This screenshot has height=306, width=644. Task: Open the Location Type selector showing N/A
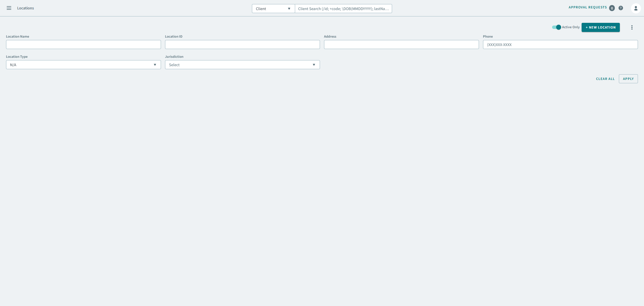pyautogui.click(x=83, y=64)
